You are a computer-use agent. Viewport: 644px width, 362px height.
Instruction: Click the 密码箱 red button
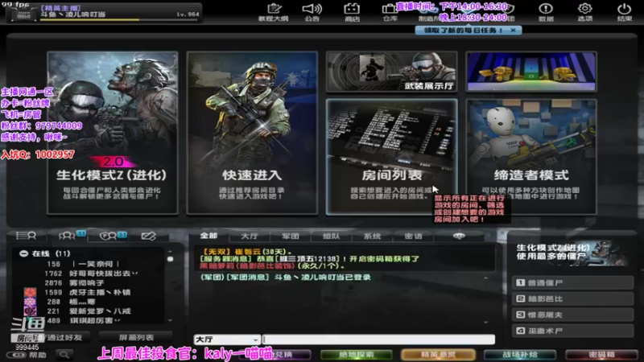coord(601,355)
